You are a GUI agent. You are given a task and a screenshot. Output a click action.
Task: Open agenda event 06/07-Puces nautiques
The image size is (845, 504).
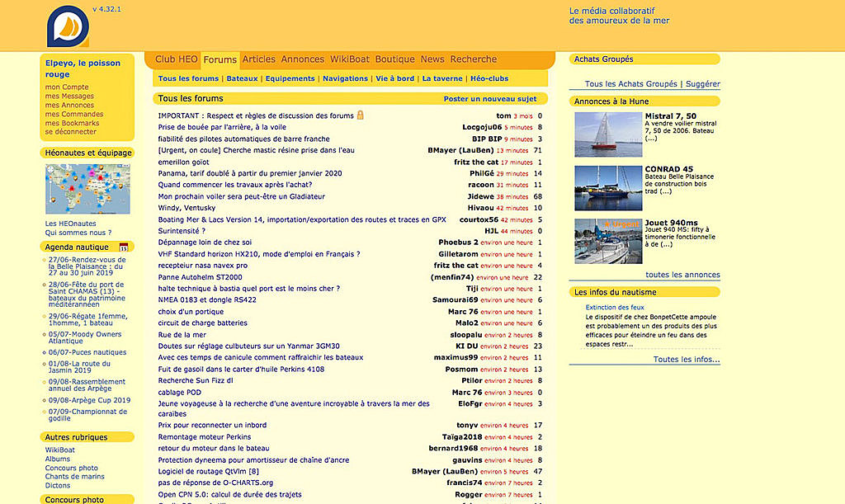87,353
